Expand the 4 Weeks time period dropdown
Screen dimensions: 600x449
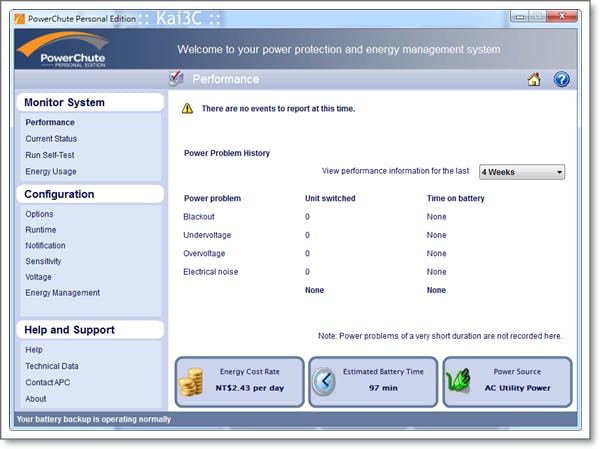pyautogui.click(x=521, y=172)
